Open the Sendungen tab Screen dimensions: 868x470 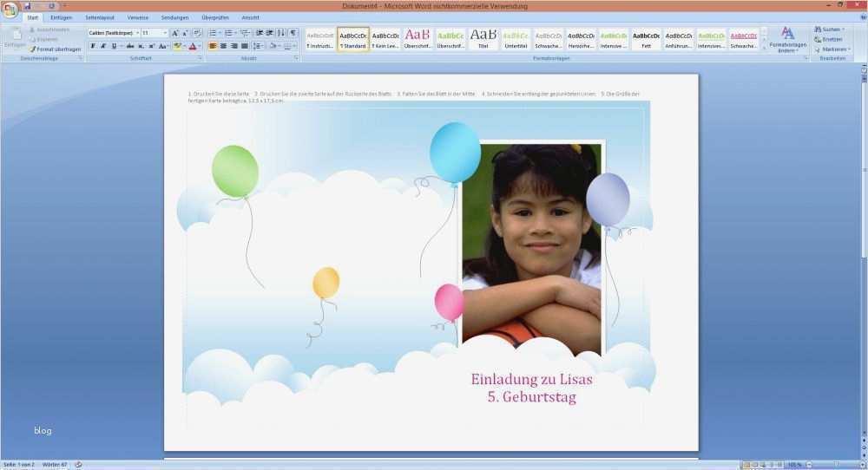175,17
